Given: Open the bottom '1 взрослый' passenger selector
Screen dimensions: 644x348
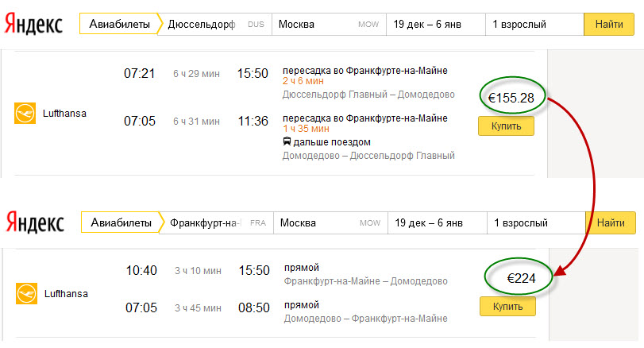Looking at the screenshot, I should pyautogui.click(x=536, y=222).
